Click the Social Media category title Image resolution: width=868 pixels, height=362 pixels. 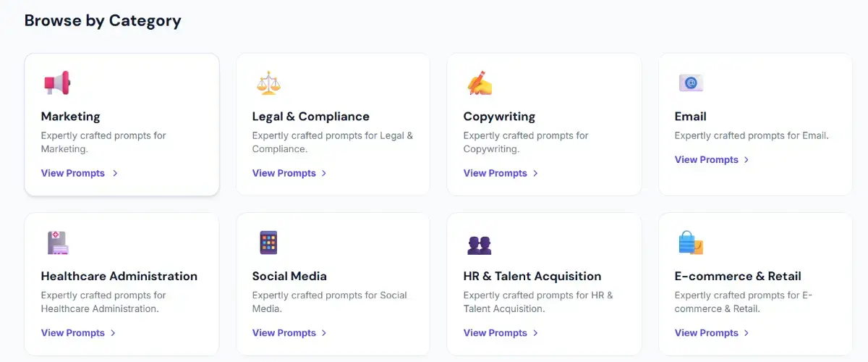coord(289,276)
